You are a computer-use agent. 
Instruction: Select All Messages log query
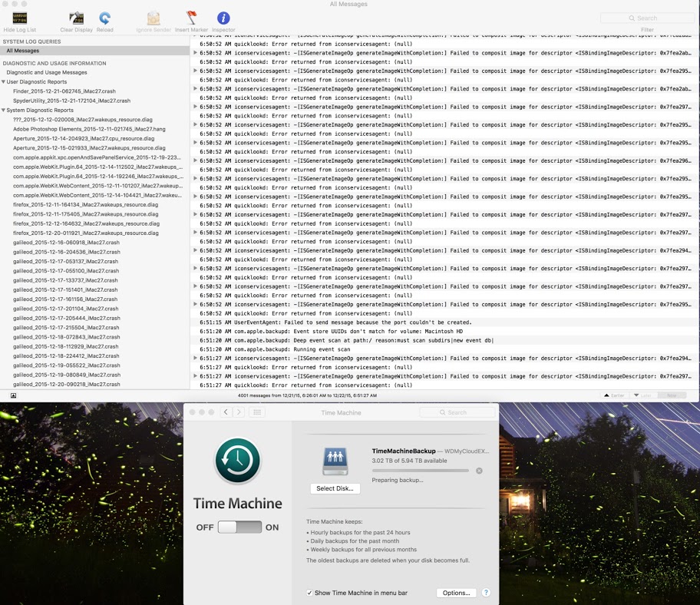tap(94, 51)
